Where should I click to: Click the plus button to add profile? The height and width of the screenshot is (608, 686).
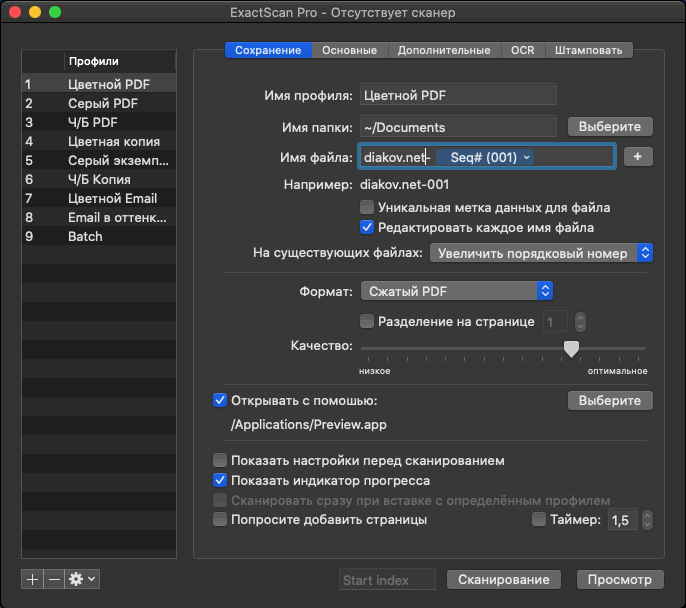click(32, 579)
